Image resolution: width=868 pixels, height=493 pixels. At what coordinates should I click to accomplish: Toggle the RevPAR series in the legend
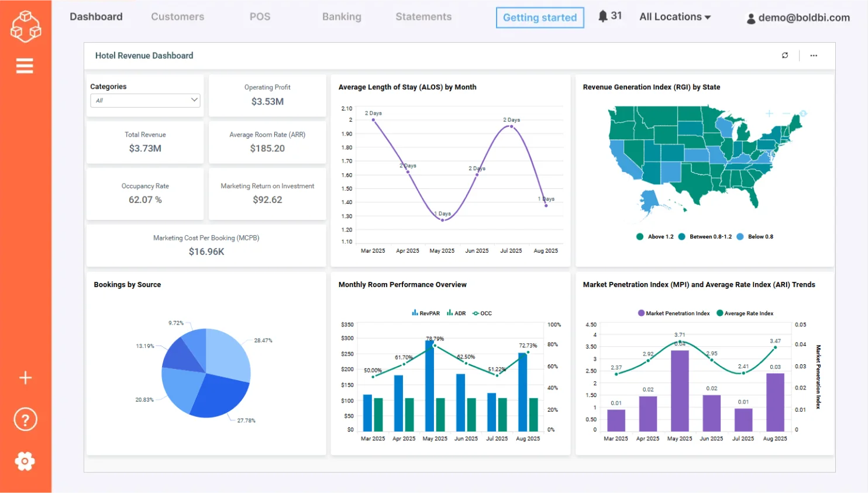coord(426,313)
